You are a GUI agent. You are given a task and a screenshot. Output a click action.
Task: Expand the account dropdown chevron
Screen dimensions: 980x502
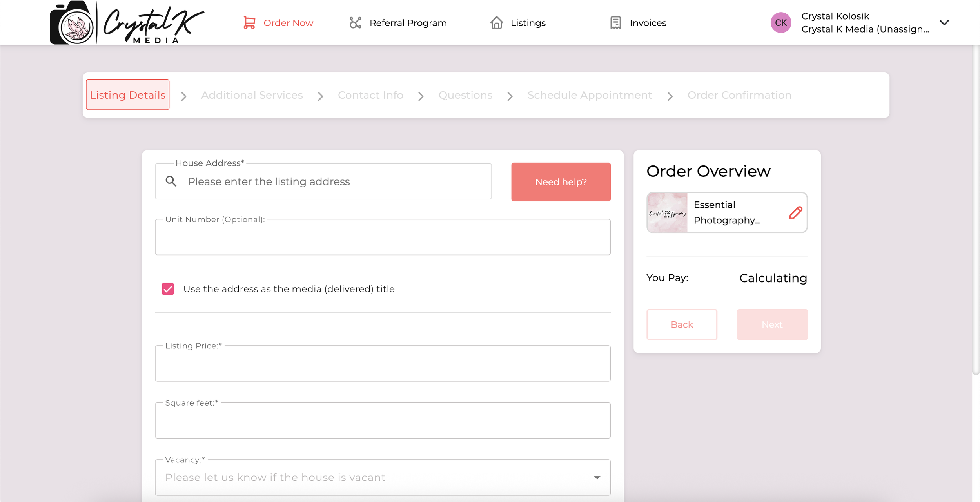(944, 23)
